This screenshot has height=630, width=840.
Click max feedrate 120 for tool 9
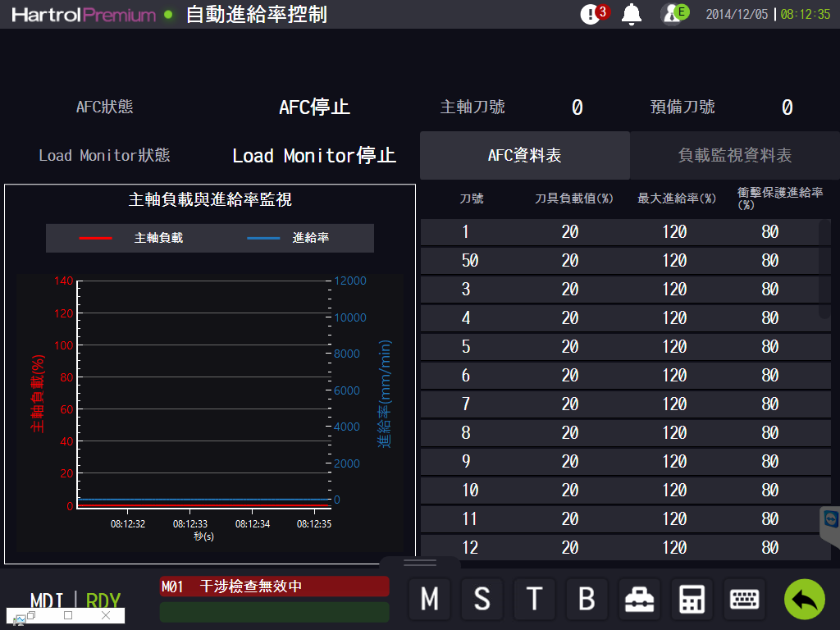[x=674, y=462]
